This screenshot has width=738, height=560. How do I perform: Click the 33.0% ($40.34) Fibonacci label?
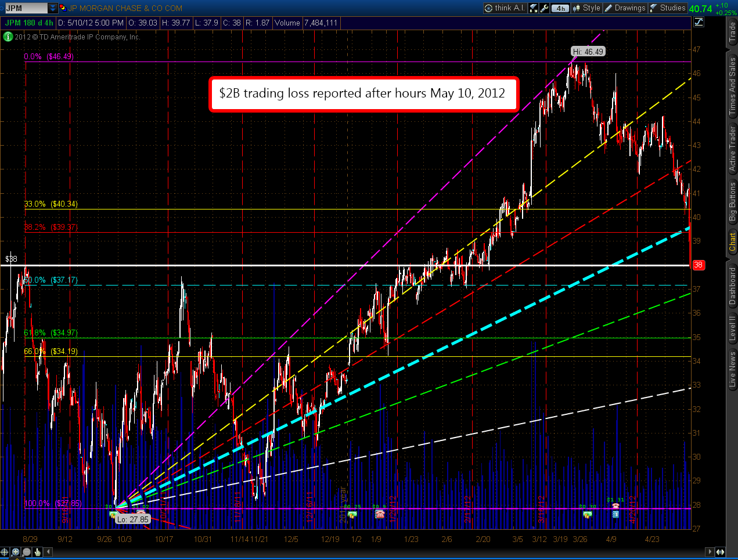click(51, 204)
